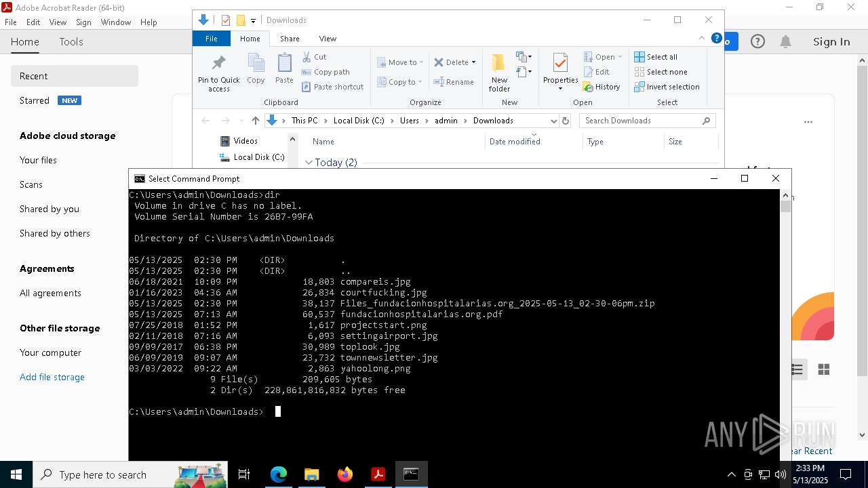Show hidden system tray icons
This screenshot has height=488, width=868.
[731, 474]
